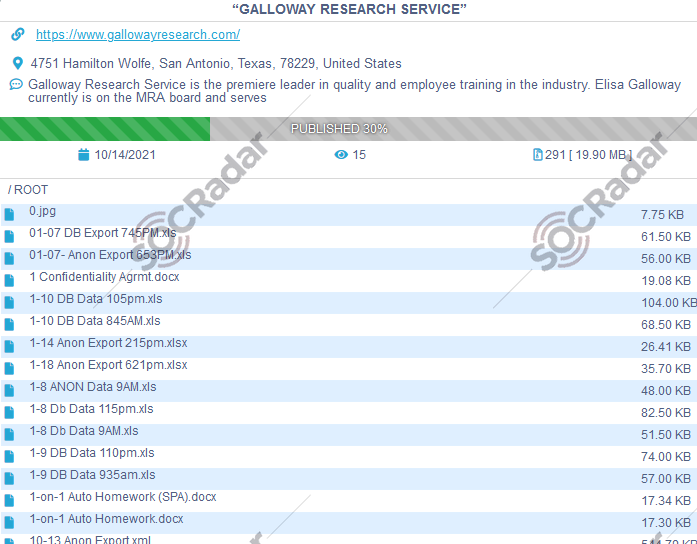This screenshot has height=544, width=697.
Task: Click file icon for 1-8 Db Data 9AM.xls
Action: 9,435
